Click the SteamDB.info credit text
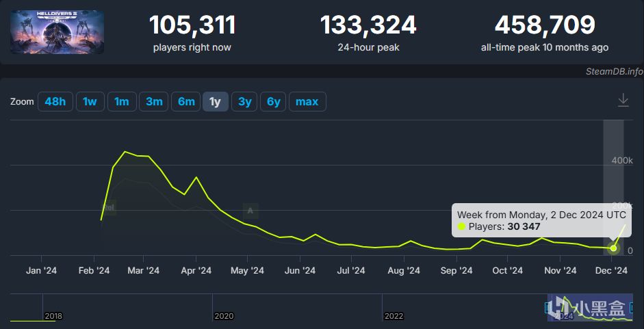The image size is (644, 329). click(x=615, y=71)
